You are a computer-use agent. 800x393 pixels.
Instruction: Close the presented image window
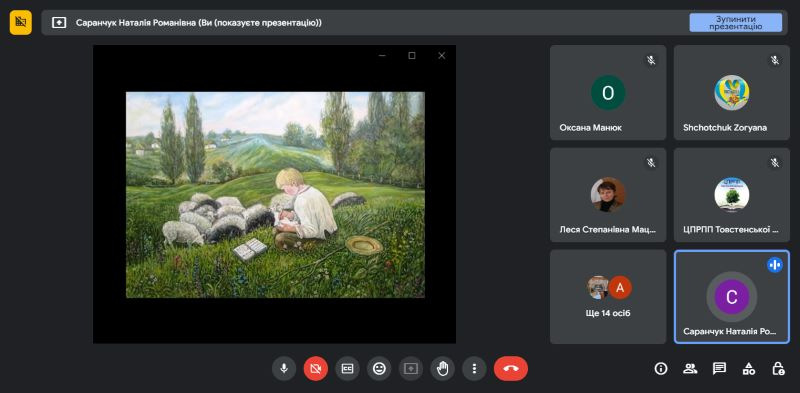pyautogui.click(x=442, y=56)
